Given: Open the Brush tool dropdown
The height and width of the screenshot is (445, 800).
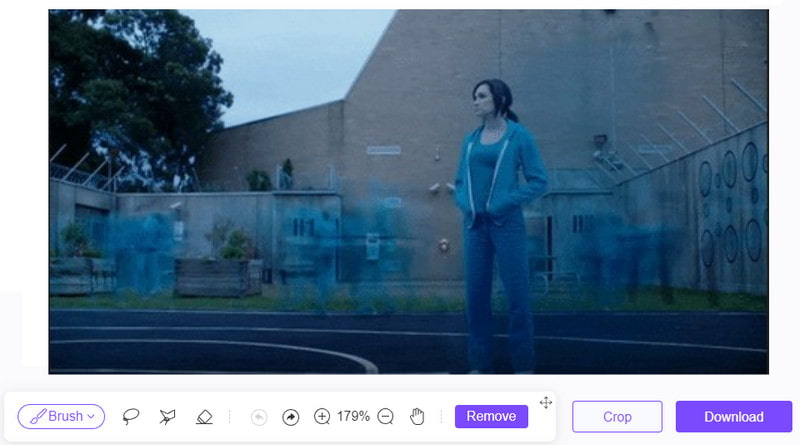Looking at the screenshot, I should 61,416.
